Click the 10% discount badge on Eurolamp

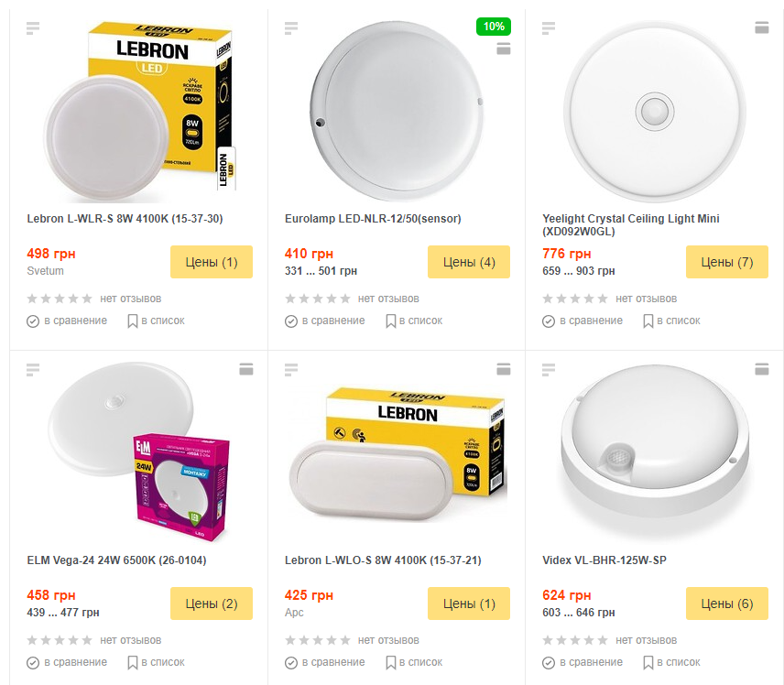coord(493,27)
